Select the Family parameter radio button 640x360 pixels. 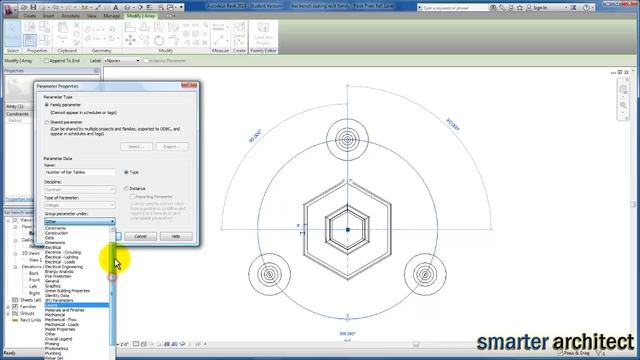pyautogui.click(x=47, y=105)
